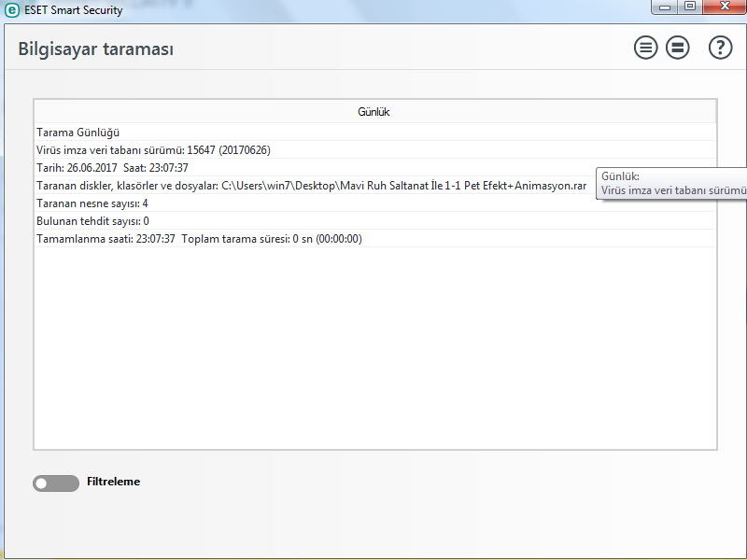747x560 pixels.
Task: Select the 'Virüs imza veri tabanı sürümü' row
Action: pyautogui.click(x=374, y=149)
